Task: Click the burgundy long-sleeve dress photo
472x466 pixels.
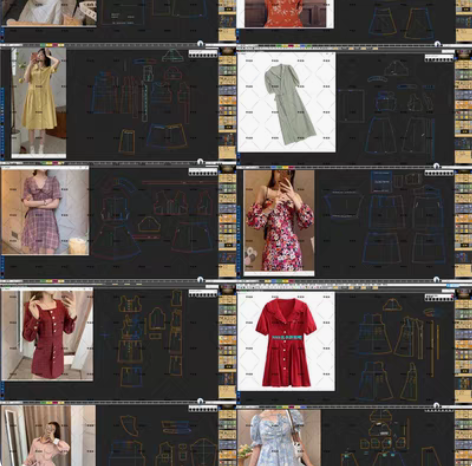Action: point(47,335)
